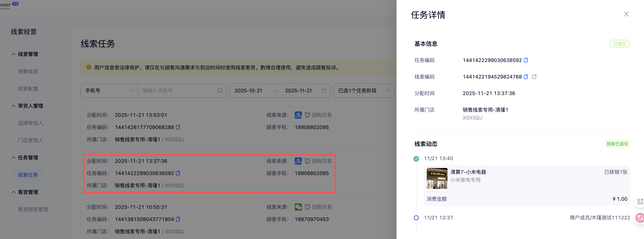Go to 销售线索 in the sidebar
644x239 pixels.
pos(28,71)
